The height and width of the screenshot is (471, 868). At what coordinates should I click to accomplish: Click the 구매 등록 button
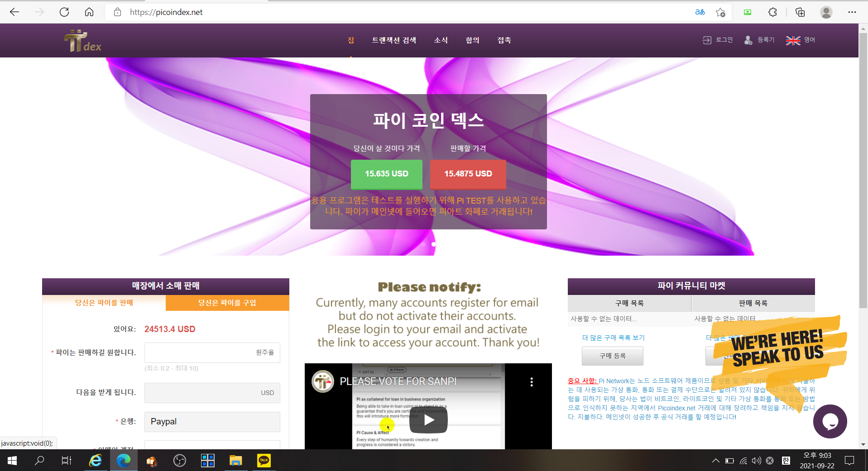612,356
